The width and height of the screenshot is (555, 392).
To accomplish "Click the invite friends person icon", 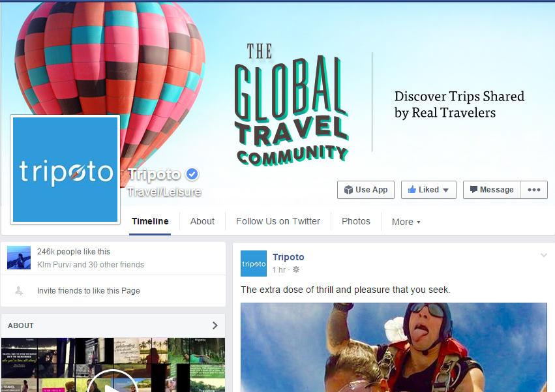I will (19, 291).
